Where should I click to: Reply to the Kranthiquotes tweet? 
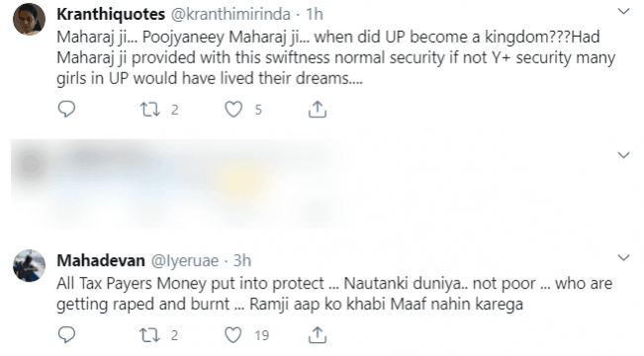[x=66, y=109]
